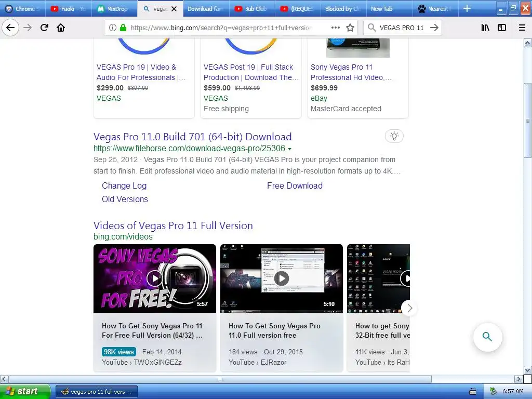Screen dimensions: 532x399
Task: Open filehorse.com URL link
Action: point(189,148)
